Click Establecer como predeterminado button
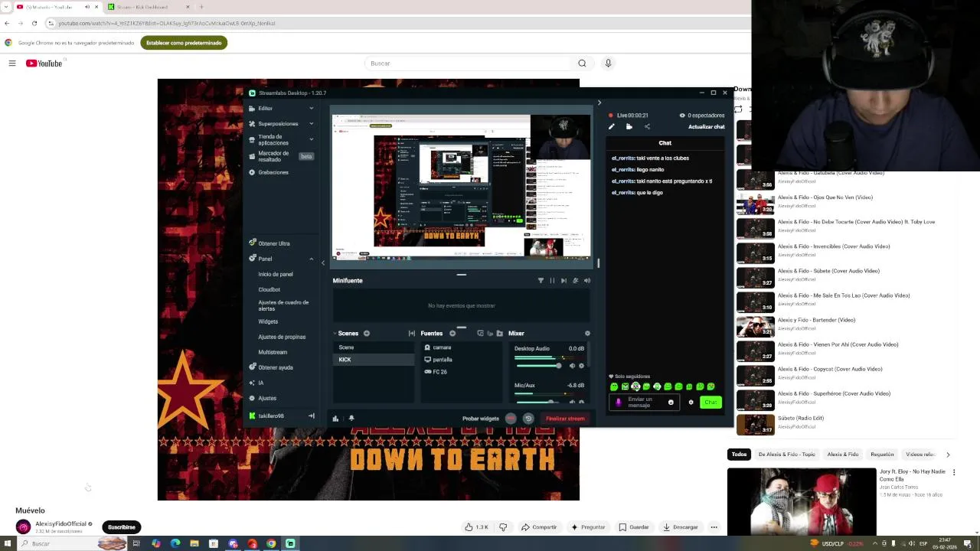The height and width of the screenshot is (551, 980). [184, 43]
